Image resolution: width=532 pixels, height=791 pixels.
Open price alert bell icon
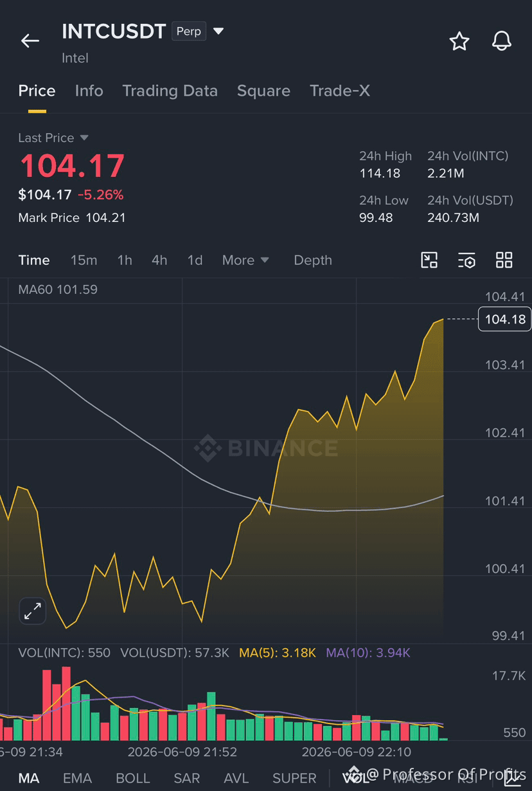coord(502,41)
